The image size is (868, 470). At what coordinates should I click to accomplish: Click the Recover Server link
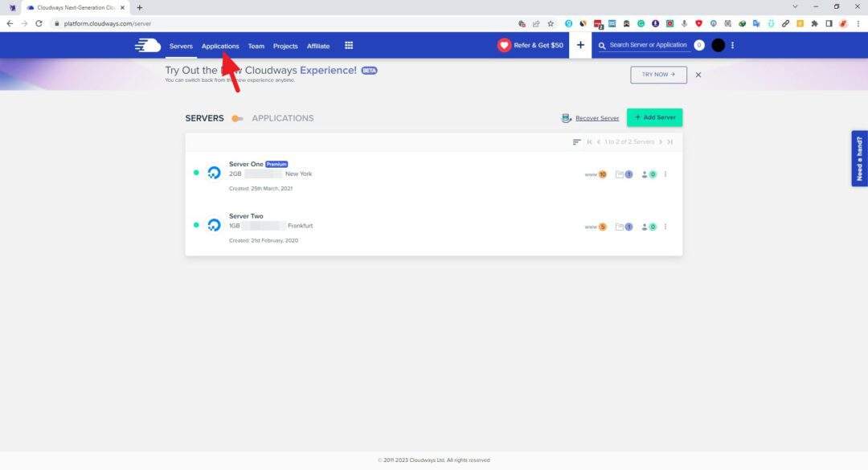(597, 118)
